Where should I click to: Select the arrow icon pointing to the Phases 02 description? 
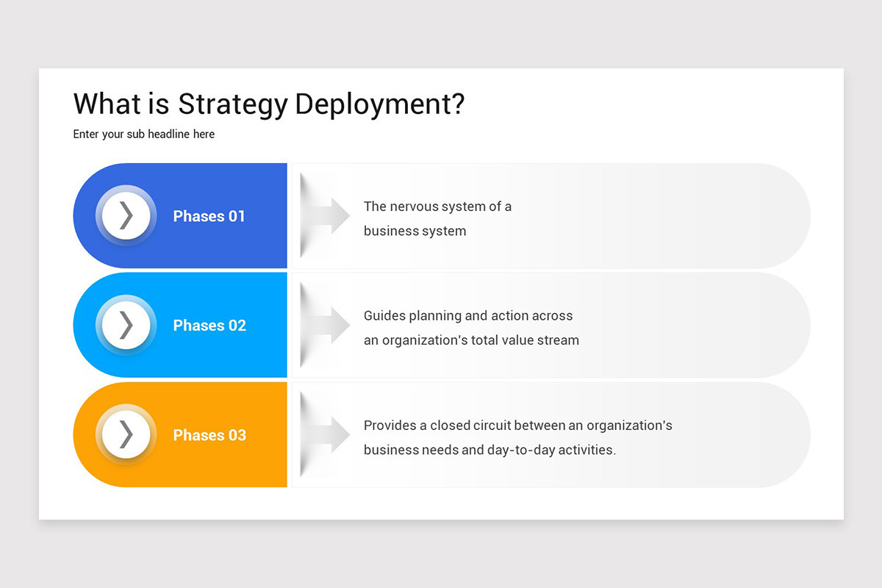pyautogui.click(x=325, y=325)
